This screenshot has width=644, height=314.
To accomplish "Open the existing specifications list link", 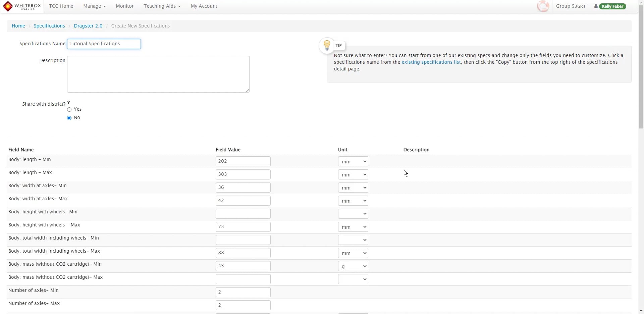I will [431, 62].
